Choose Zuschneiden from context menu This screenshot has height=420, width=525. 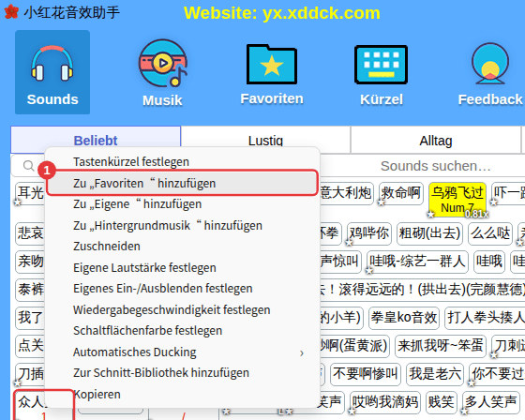[x=183, y=247]
